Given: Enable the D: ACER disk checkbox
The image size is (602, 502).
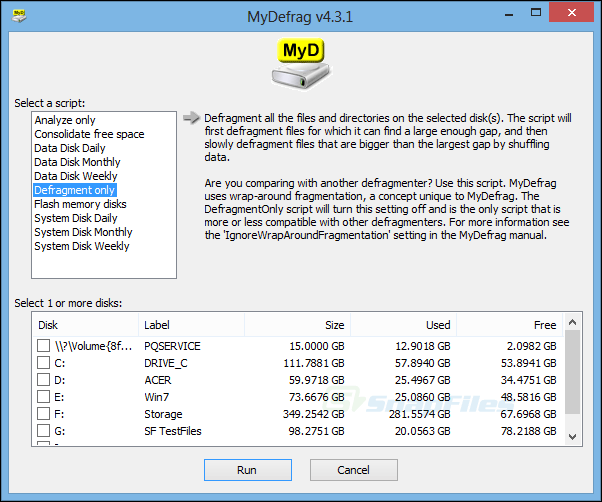Looking at the screenshot, I should 43,380.
